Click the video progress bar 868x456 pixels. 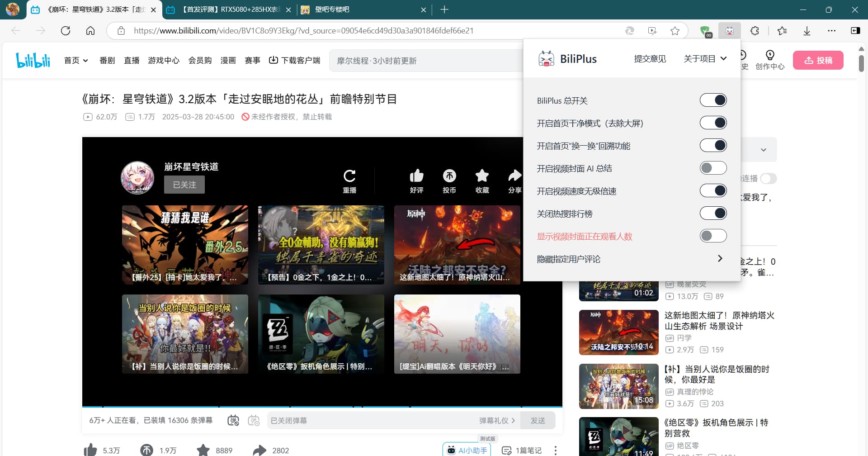[x=322, y=406]
